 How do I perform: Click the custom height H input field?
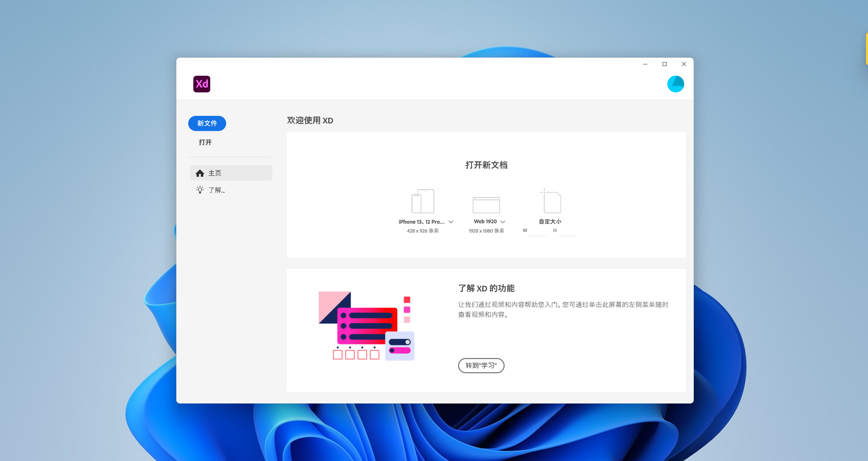pyautogui.click(x=567, y=231)
